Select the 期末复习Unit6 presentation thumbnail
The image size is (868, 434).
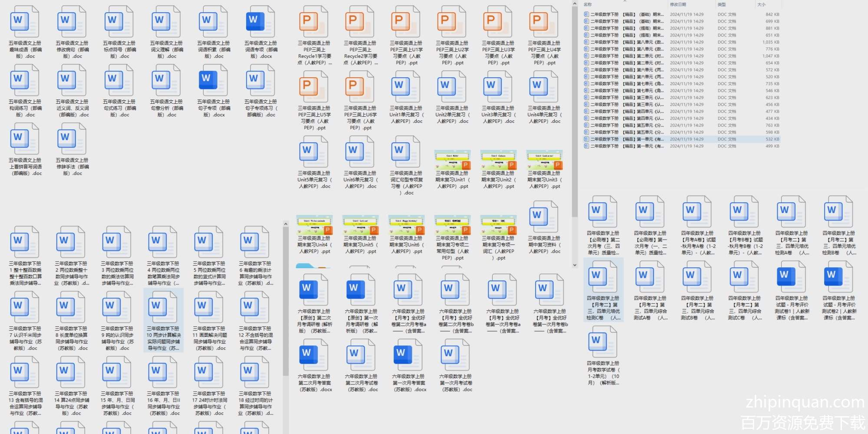point(406,225)
